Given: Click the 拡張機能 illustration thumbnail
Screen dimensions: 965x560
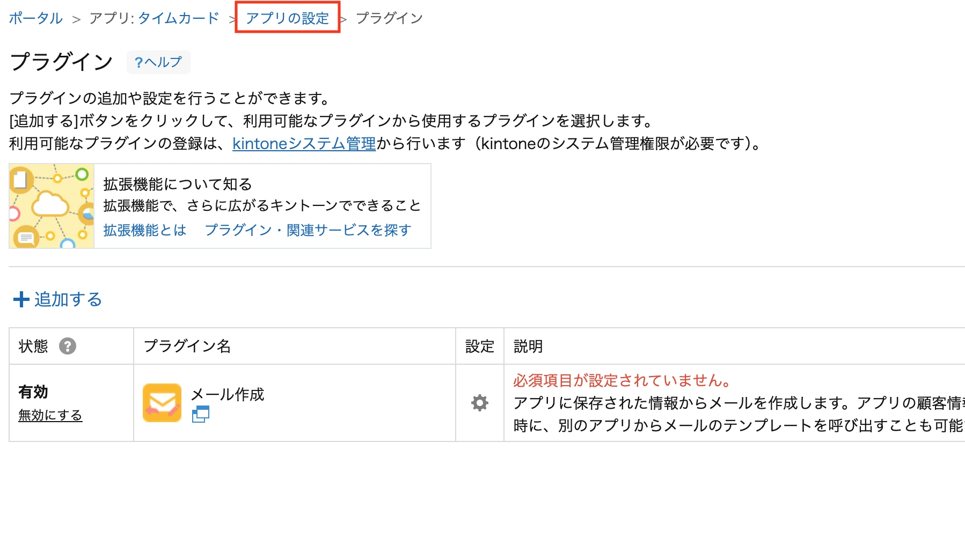Looking at the screenshot, I should coord(52,206).
